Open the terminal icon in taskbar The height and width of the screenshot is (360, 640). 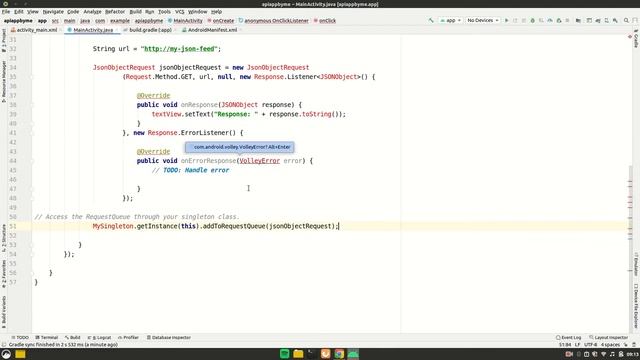coord(312,354)
